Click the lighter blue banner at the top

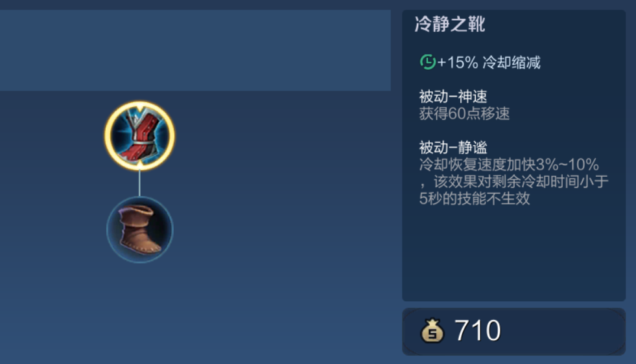click(x=195, y=51)
